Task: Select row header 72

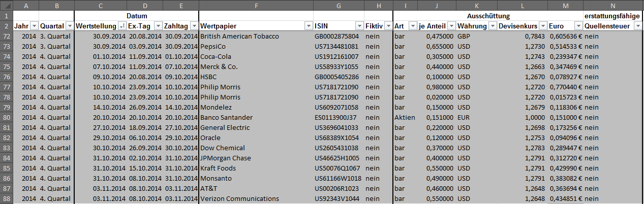Action: (6, 37)
